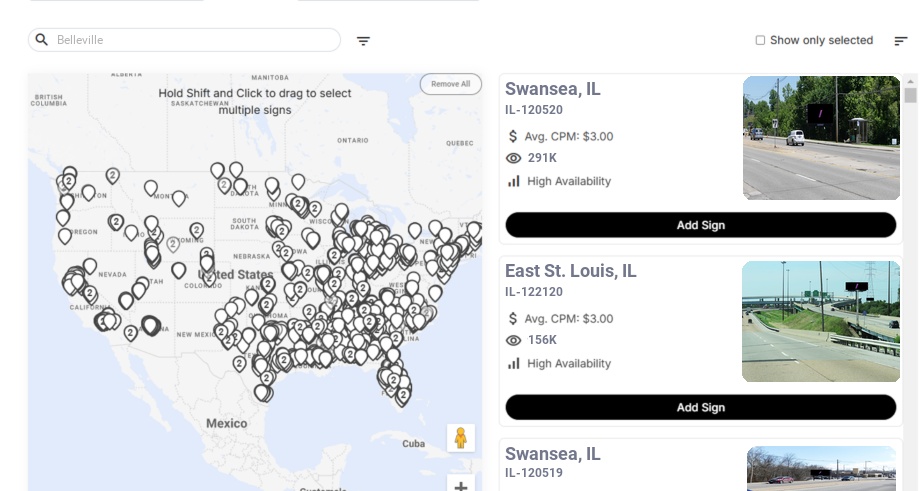Screen dimensions: 920x491
Task: Enable the Show only selected checkbox
Action: click(760, 41)
